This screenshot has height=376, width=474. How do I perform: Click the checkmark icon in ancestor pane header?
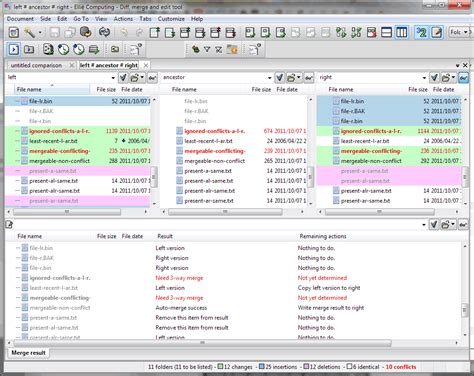coord(279,78)
